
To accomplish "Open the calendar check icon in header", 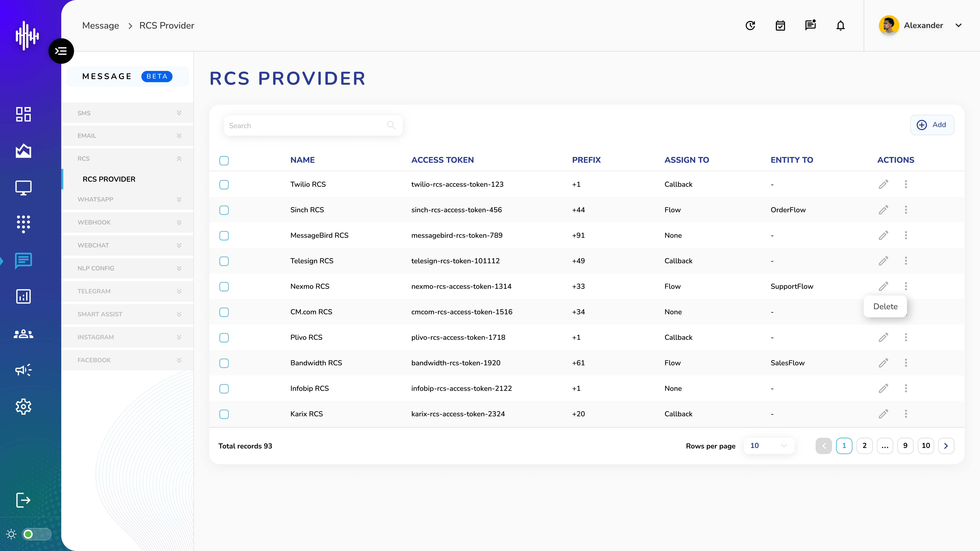I will click(x=780, y=26).
